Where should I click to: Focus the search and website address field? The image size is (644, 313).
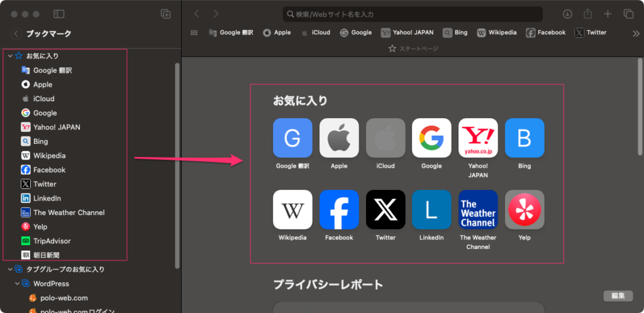pyautogui.click(x=412, y=14)
